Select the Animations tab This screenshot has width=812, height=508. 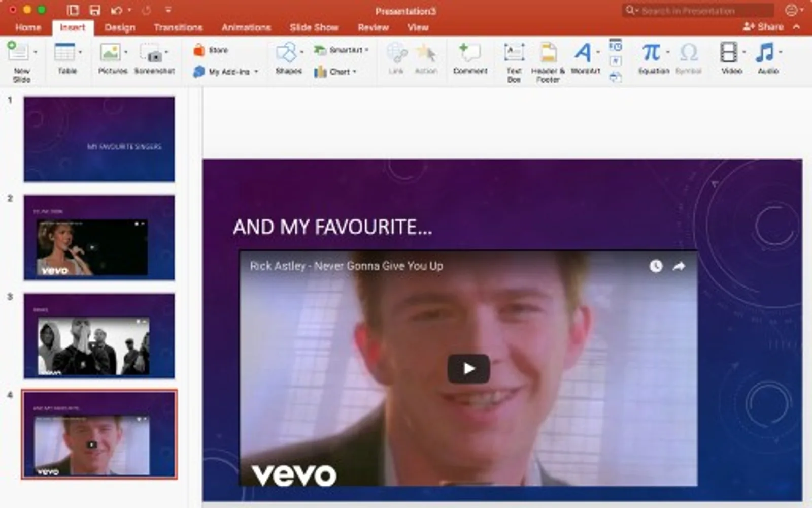coord(246,27)
